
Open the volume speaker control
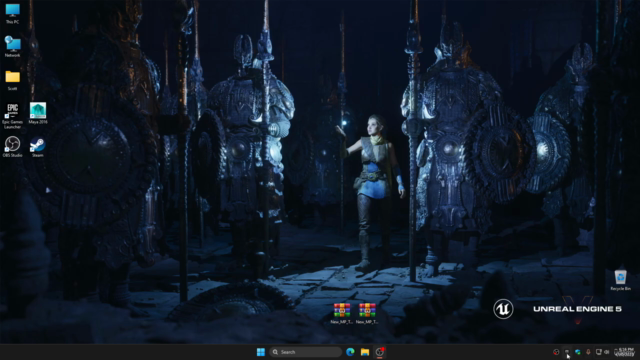[607, 352]
